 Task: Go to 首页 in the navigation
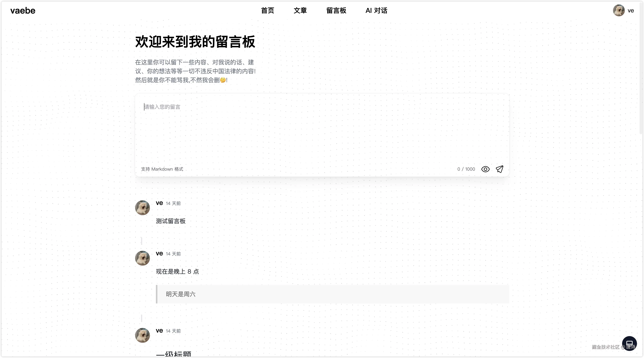click(x=267, y=11)
